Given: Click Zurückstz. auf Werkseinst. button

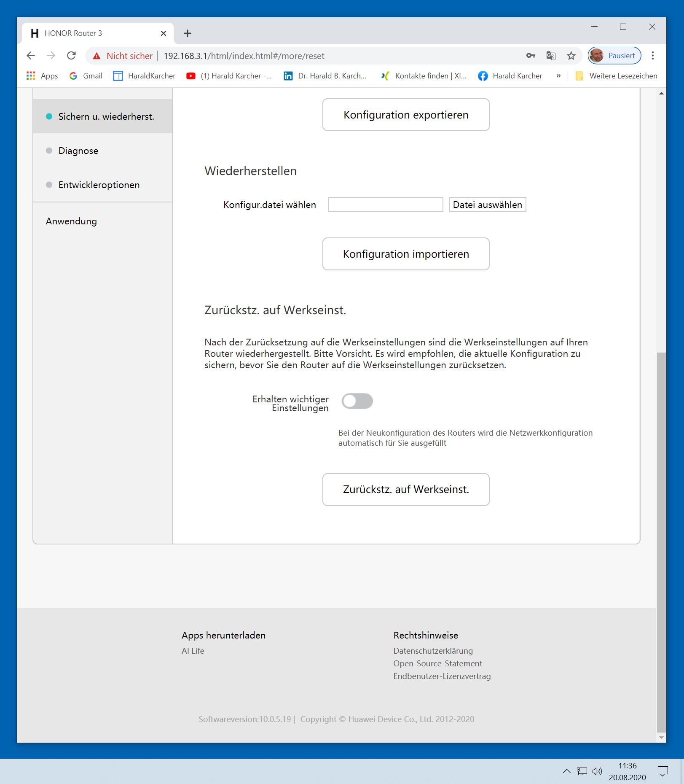Looking at the screenshot, I should (406, 489).
